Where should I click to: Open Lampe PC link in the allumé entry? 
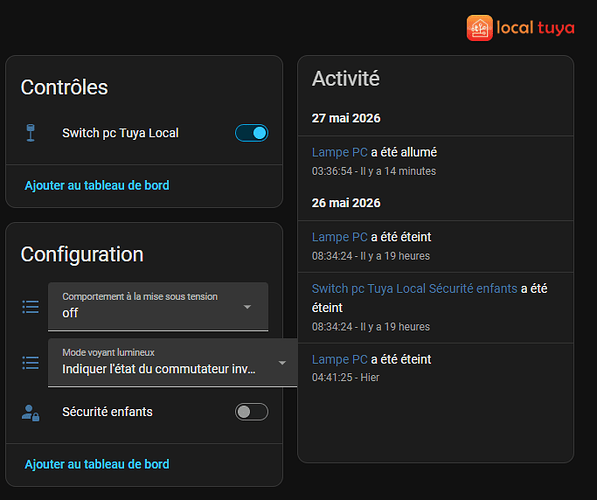340,152
